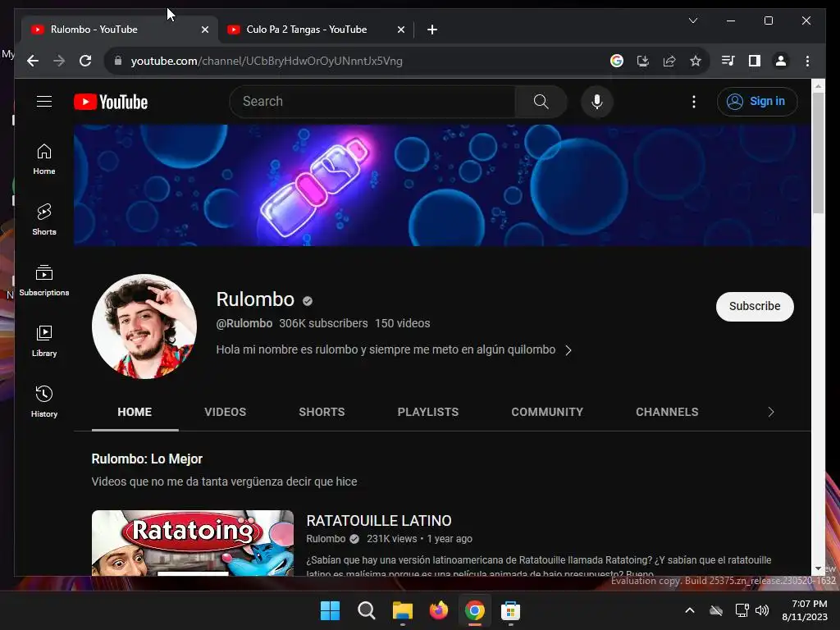
Task: Expand the channel description chevron
Action: click(568, 349)
